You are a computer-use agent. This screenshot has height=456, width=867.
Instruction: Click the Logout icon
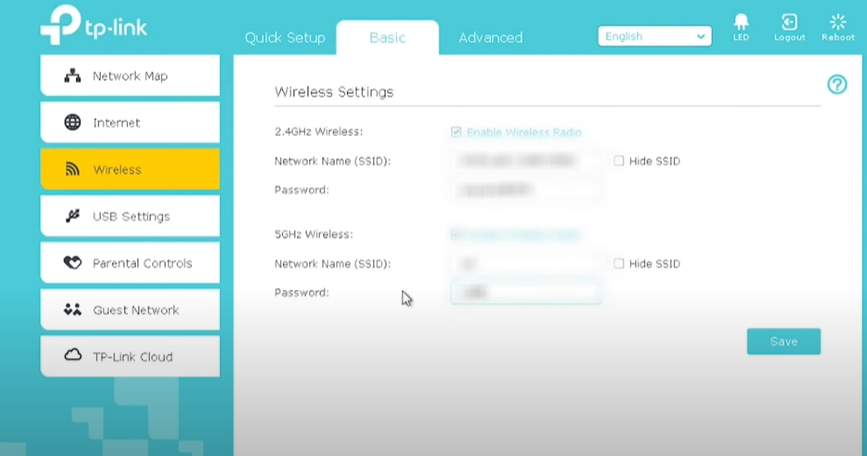(x=789, y=22)
